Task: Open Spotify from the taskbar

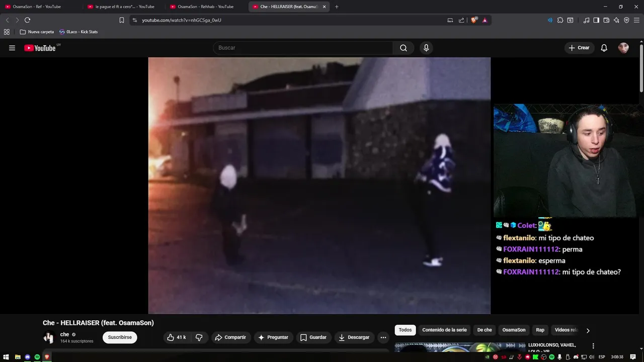Action: tap(37, 357)
